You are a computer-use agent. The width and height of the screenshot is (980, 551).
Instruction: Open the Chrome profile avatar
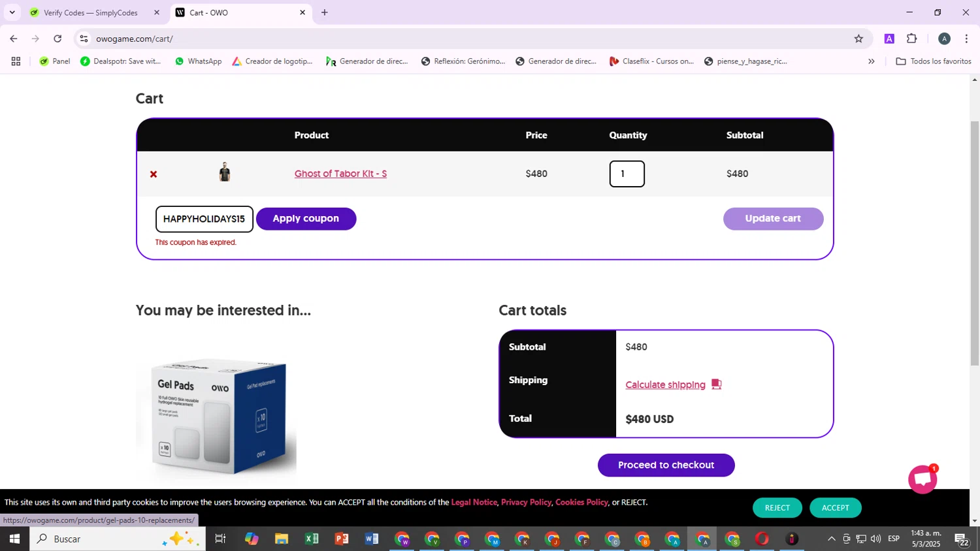[944, 39]
